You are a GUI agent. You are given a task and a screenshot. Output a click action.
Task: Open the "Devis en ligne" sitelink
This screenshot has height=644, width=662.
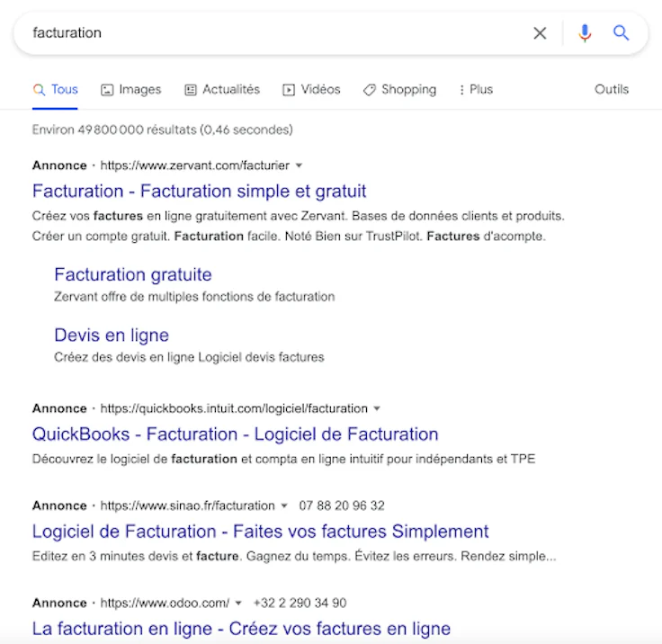point(112,335)
